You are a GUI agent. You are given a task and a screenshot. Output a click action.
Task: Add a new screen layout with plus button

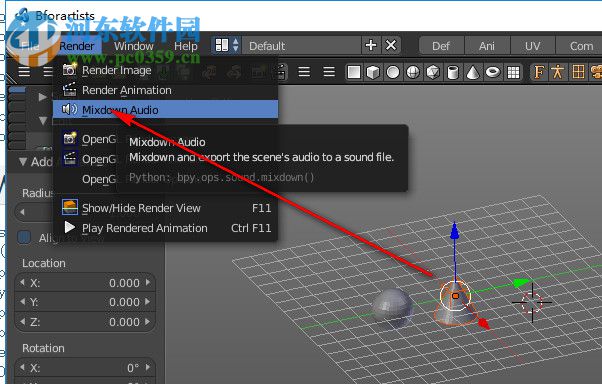coord(371,45)
